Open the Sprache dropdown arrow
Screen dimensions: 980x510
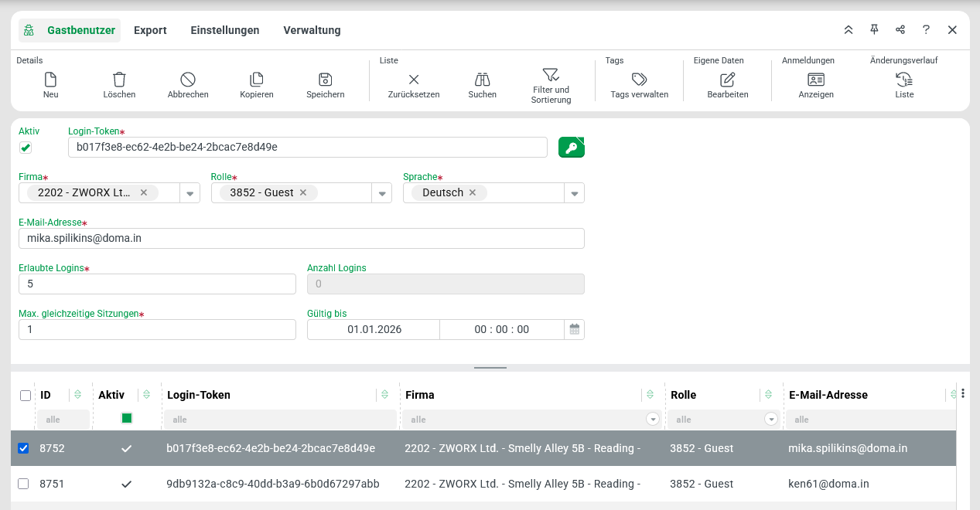[574, 193]
